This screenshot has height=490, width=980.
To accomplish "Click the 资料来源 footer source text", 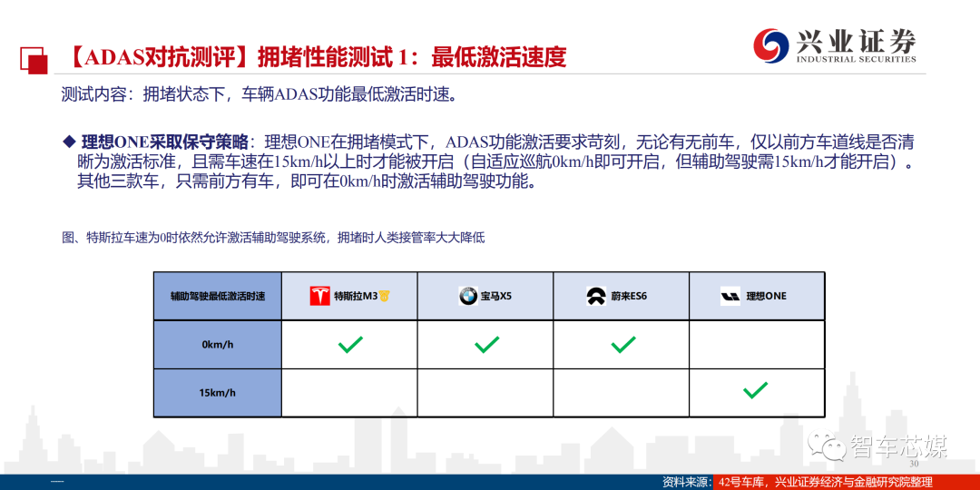I will [x=797, y=482].
